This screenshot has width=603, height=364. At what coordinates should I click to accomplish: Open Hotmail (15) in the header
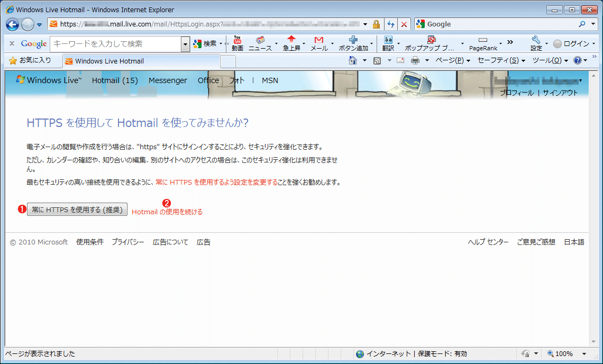[x=115, y=80]
